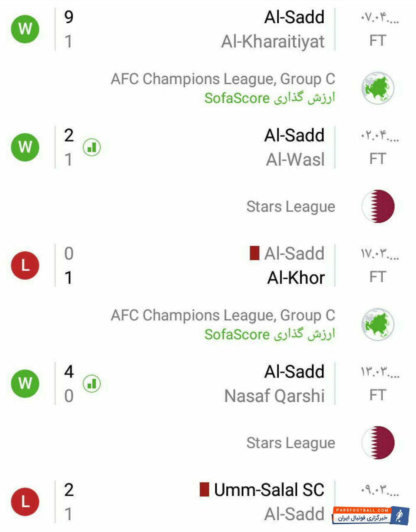
Task: Open statistics icon for the Al-Wasl match
Action: pos(92,147)
